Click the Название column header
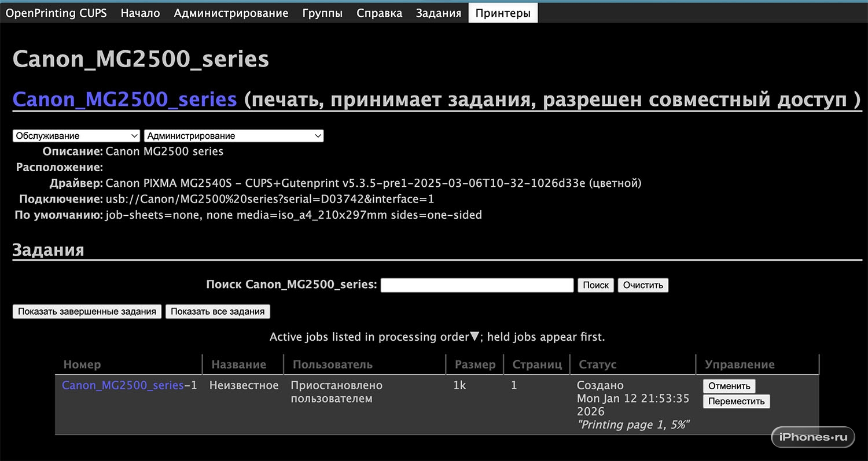 [239, 364]
